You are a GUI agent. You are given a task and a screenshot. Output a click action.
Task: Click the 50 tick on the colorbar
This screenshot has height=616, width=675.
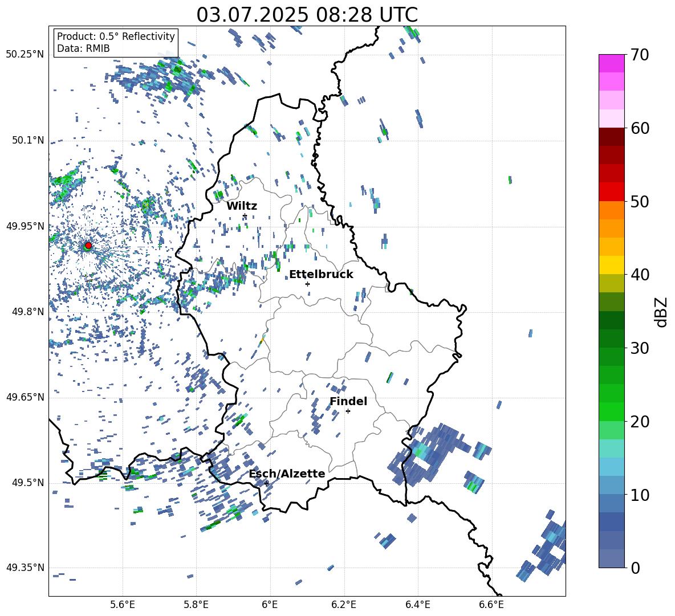(640, 201)
